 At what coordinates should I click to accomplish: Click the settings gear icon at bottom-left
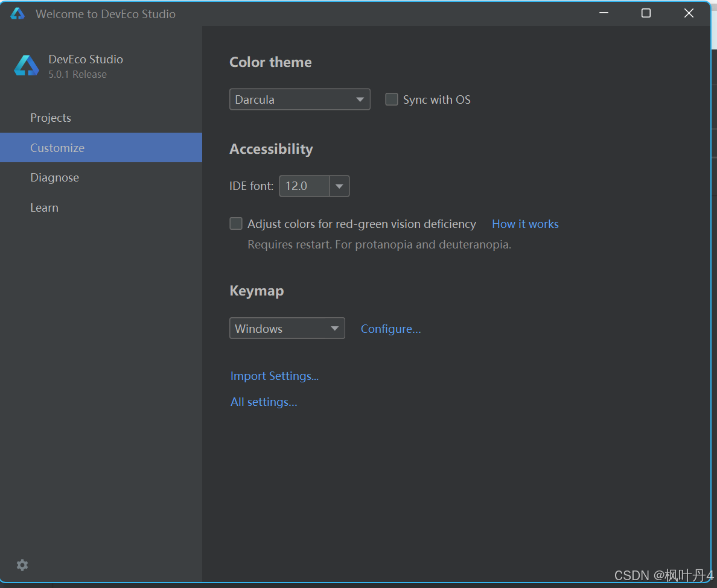(x=22, y=565)
